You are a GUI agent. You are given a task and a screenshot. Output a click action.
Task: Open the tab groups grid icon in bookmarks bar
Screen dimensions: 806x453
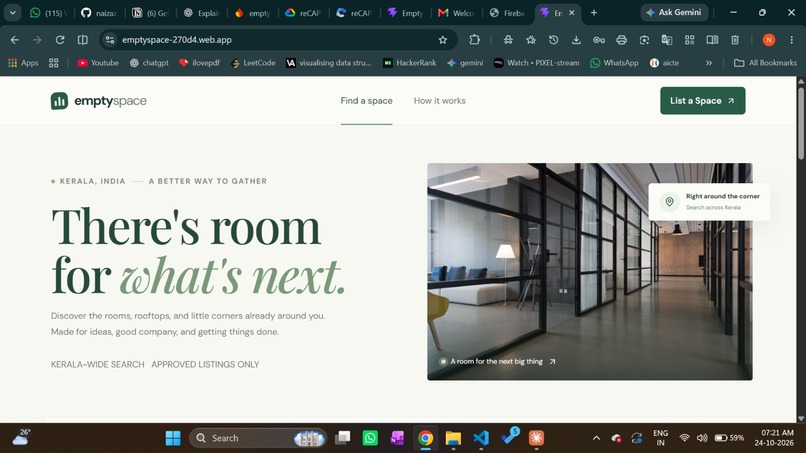click(53, 63)
